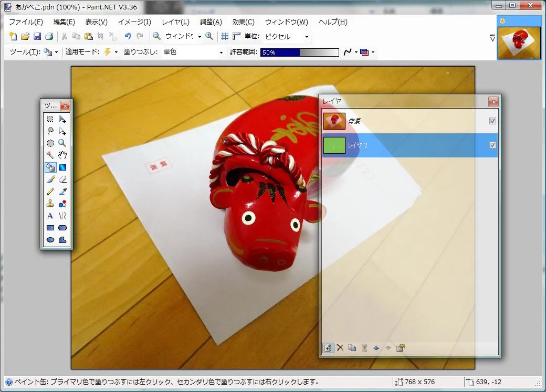The image size is (546, 392).
Task: Activate the Clone Stamp tool
Action: [50, 204]
